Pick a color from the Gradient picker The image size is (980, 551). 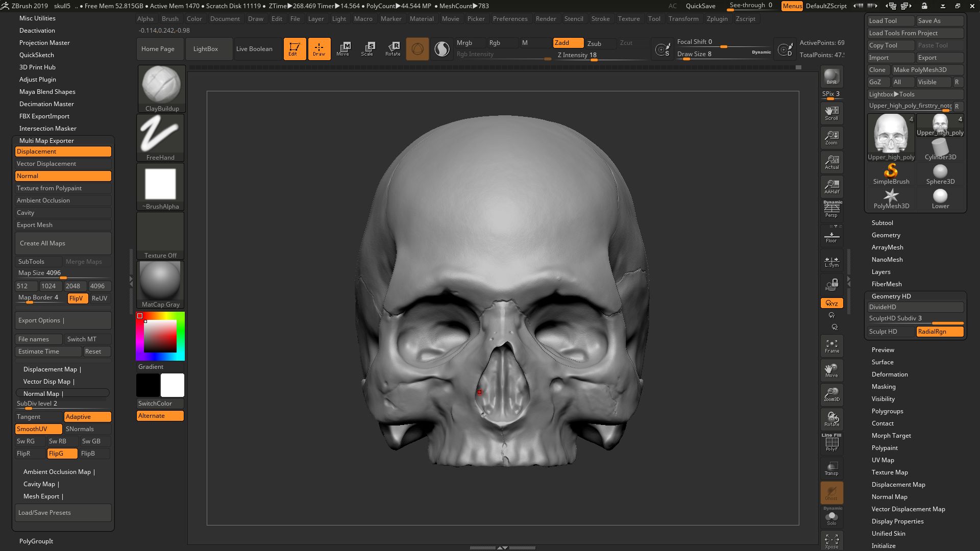(160, 336)
